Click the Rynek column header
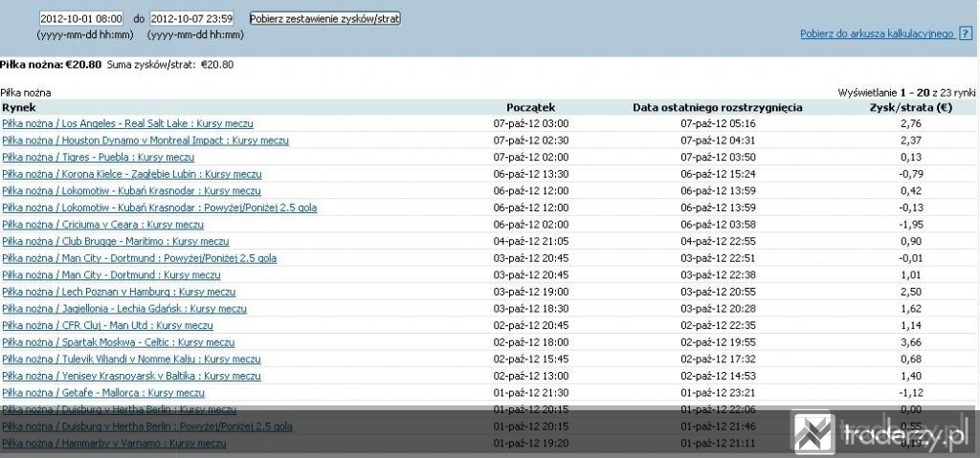This screenshot has width=980, height=458. click(19, 107)
